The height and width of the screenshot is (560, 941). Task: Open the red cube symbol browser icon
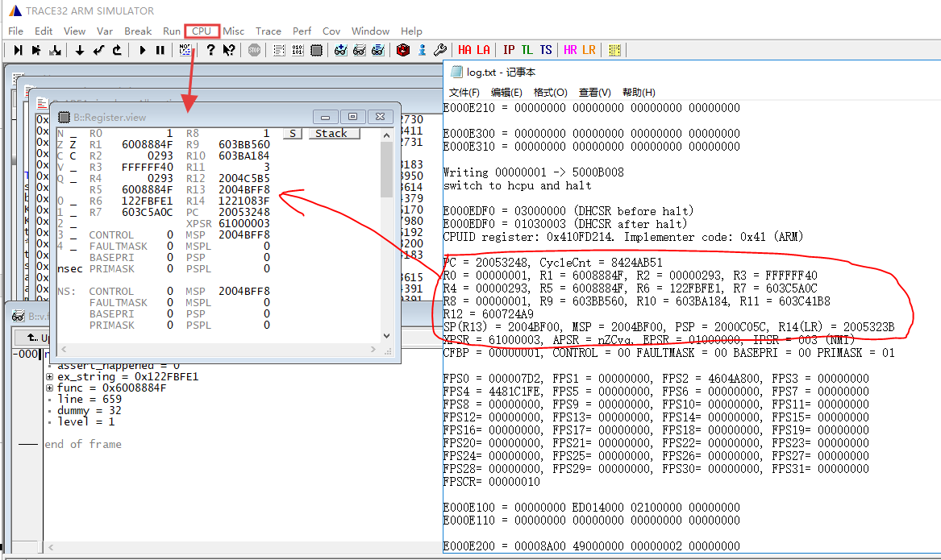click(x=403, y=51)
